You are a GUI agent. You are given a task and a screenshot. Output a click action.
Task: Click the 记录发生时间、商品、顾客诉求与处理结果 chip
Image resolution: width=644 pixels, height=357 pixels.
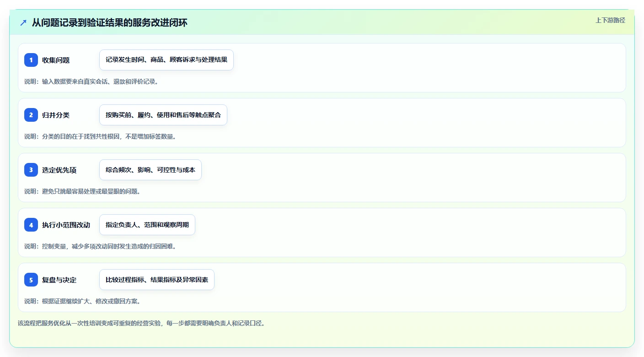point(166,60)
